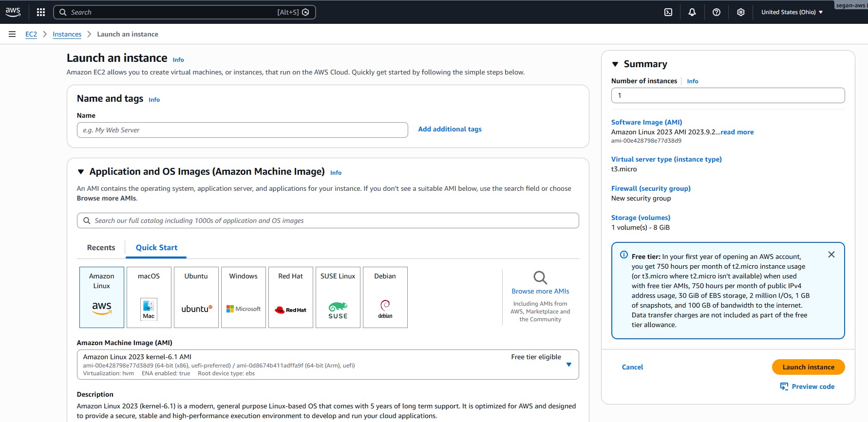Viewport: 868px width, 422px height.
Task: Open Info link next to Number of instances
Action: click(692, 81)
